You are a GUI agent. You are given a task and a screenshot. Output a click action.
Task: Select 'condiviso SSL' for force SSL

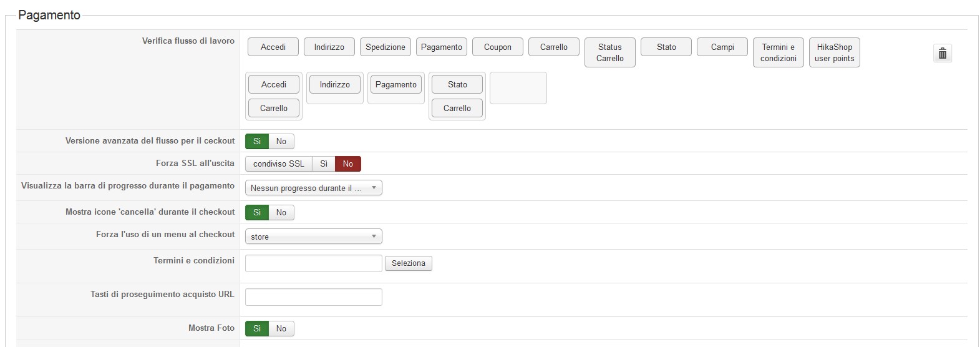pos(278,164)
